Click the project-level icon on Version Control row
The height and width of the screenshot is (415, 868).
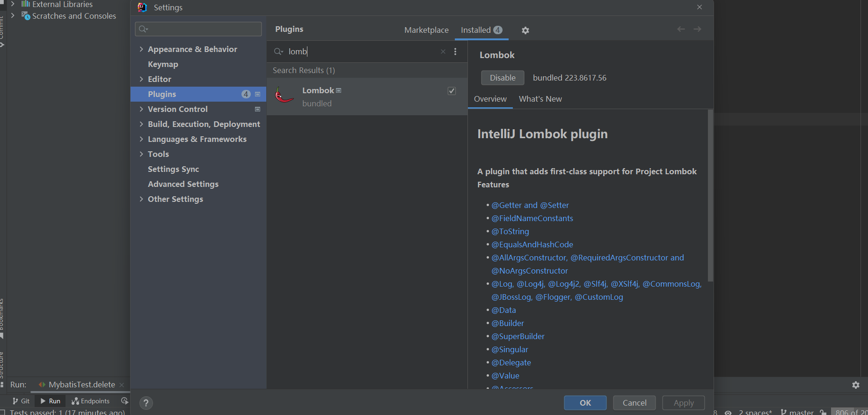(x=257, y=109)
